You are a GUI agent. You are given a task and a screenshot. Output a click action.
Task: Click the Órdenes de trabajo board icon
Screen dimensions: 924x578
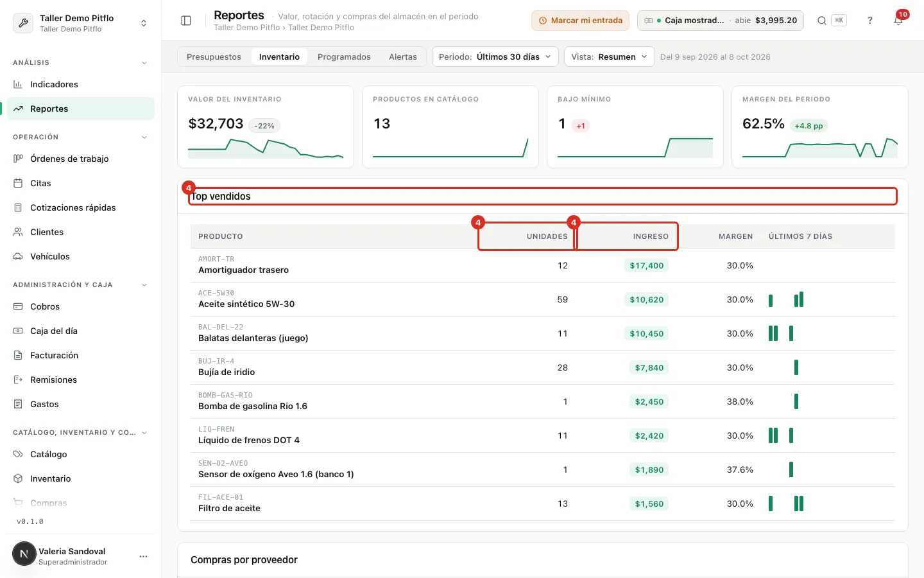[18, 159]
